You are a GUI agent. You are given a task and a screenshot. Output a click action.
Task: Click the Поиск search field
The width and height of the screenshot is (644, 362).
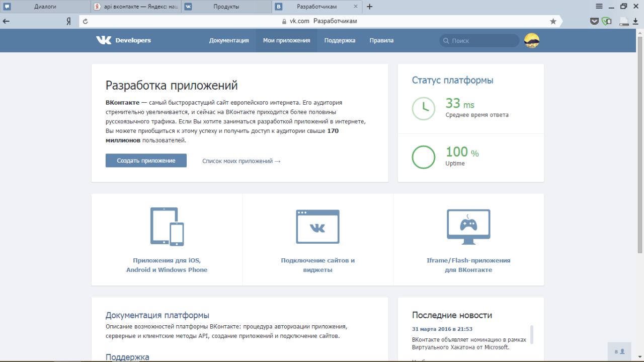(x=479, y=41)
